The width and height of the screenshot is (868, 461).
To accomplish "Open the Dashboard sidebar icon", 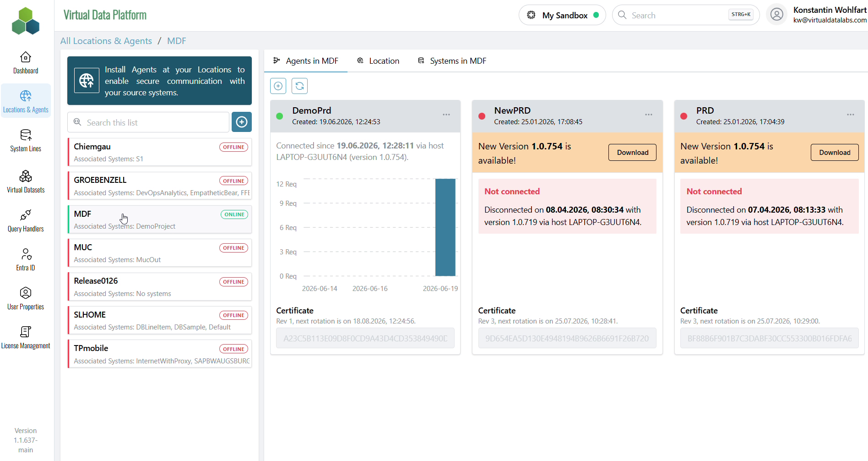I will 26,62.
